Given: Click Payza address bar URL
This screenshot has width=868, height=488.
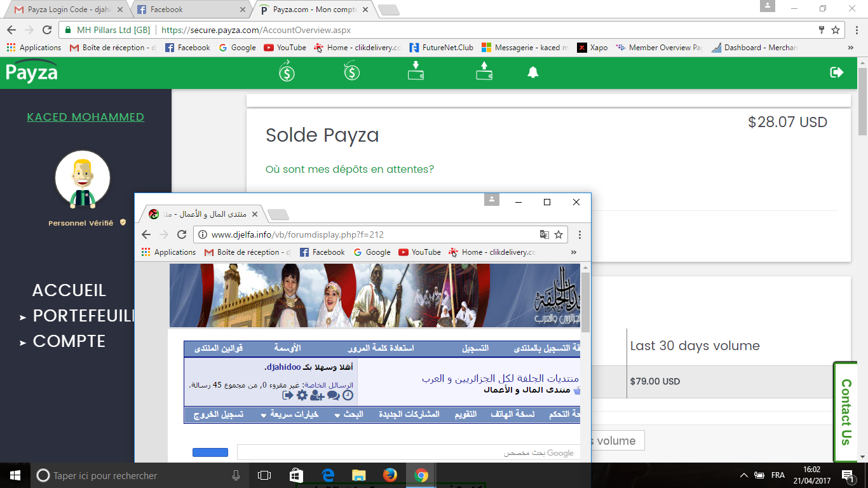Looking at the screenshot, I should pyautogui.click(x=256, y=30).
